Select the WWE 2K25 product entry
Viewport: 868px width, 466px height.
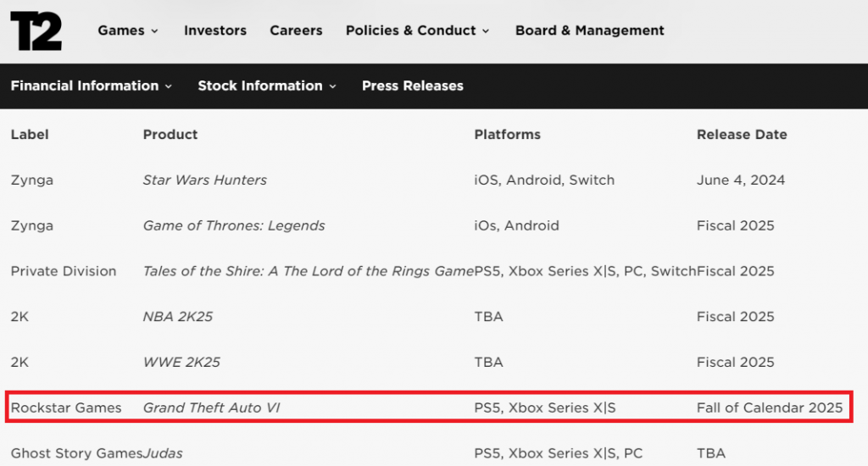coord(181,362)
